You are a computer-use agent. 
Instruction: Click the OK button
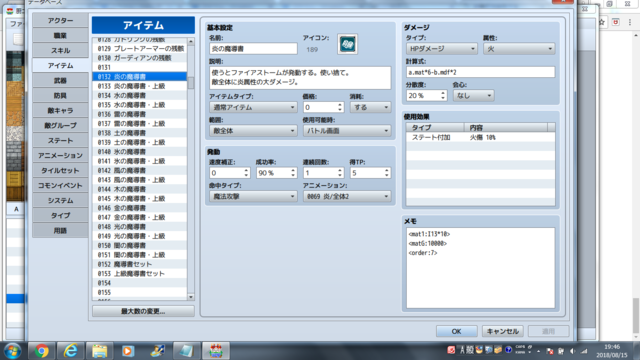pyautogui.click(x=456, y=331)
